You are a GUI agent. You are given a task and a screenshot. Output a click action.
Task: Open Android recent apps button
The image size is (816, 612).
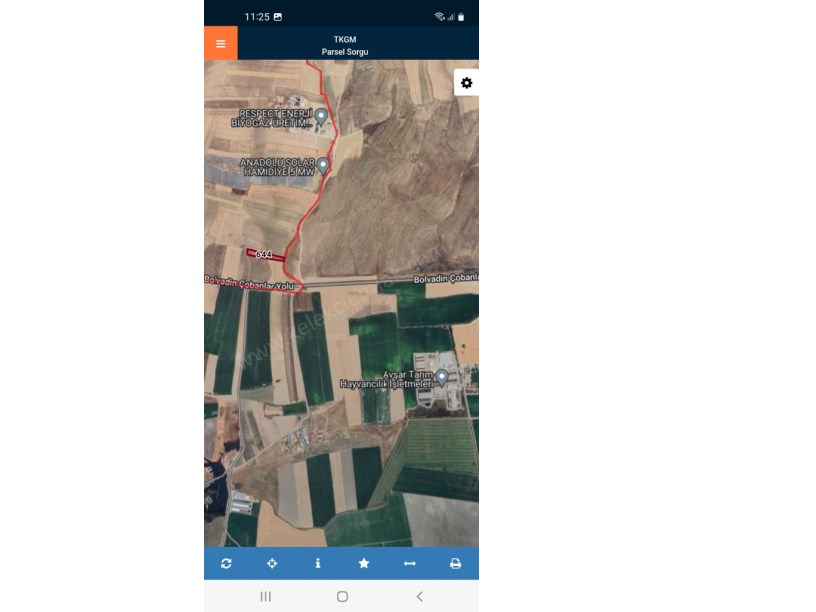pyautogui.click(x=265, y=596)
